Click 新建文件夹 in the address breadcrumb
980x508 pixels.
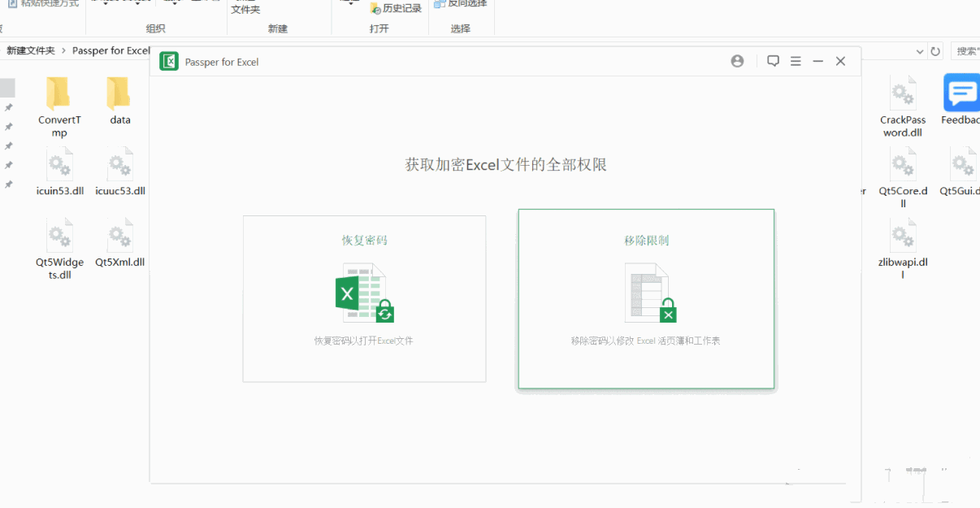[x=31, y=50]
